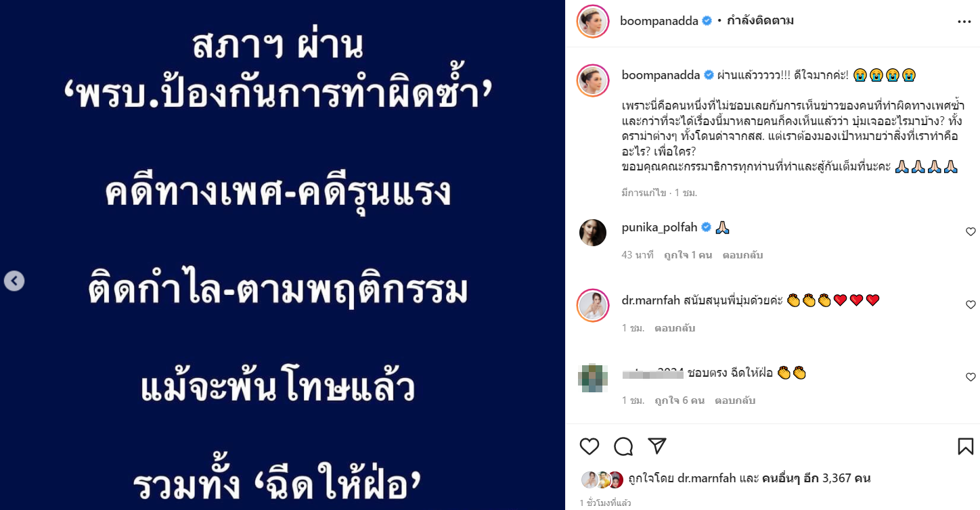Open the three-dot more options menu

[964, 22]
